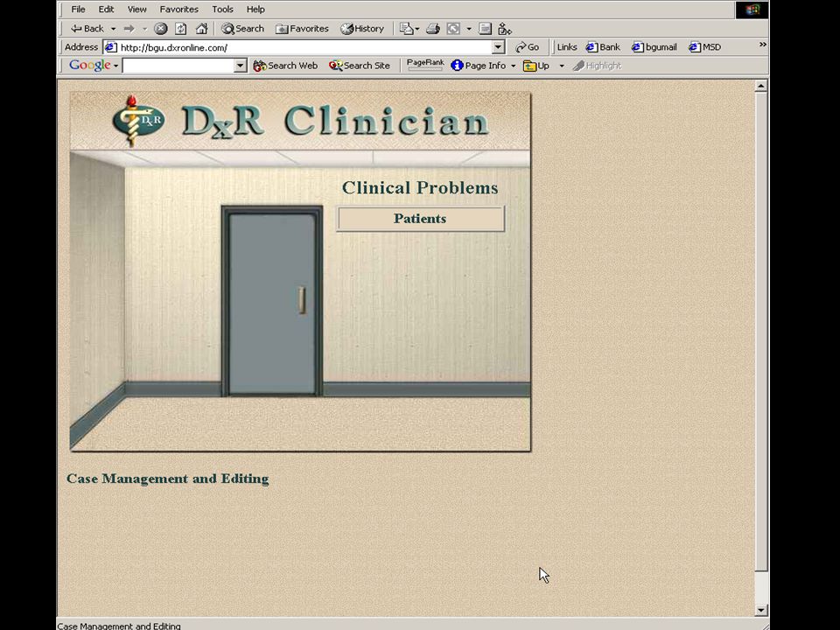
Task: Expand the Google search box dropdown
Action: pos(241,66)
